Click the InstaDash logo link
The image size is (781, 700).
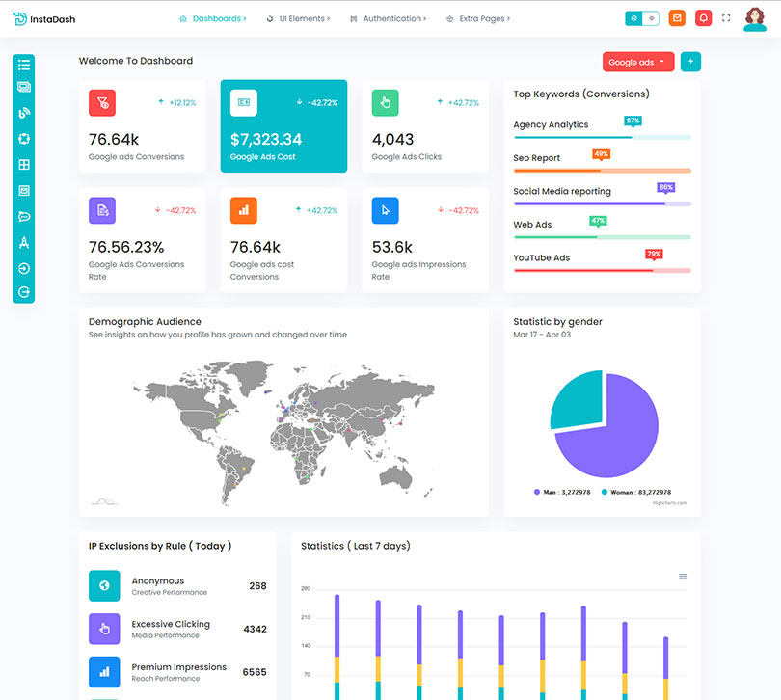(x=44, y=18)
